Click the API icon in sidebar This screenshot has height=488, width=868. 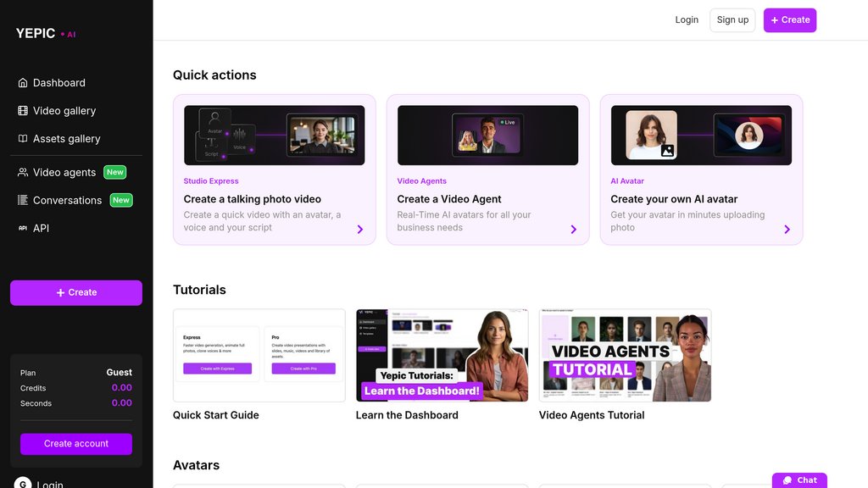pyautogui.click(x=23, y=228)
